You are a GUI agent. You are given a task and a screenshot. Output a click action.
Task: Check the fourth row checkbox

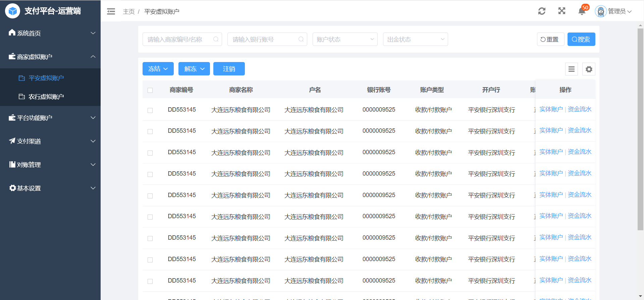click(x=150, y=174)
